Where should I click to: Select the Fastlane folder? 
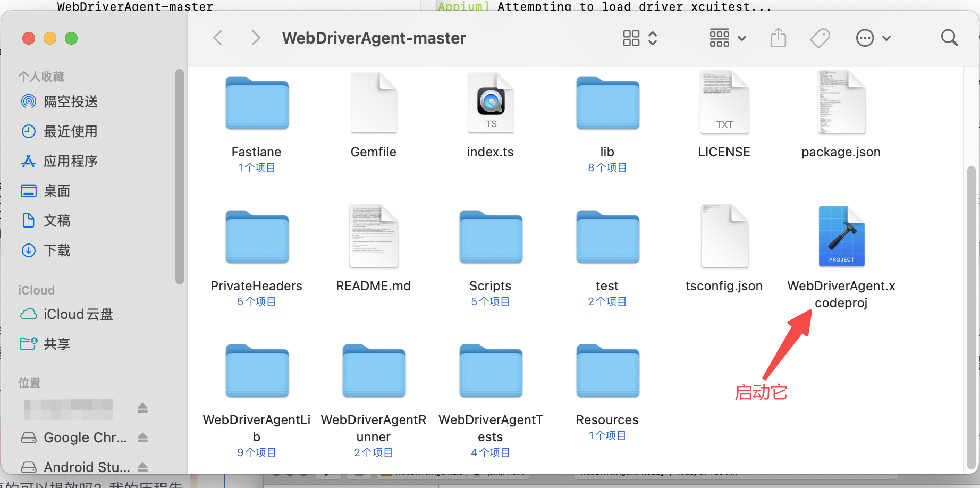(x=257, y=103)
